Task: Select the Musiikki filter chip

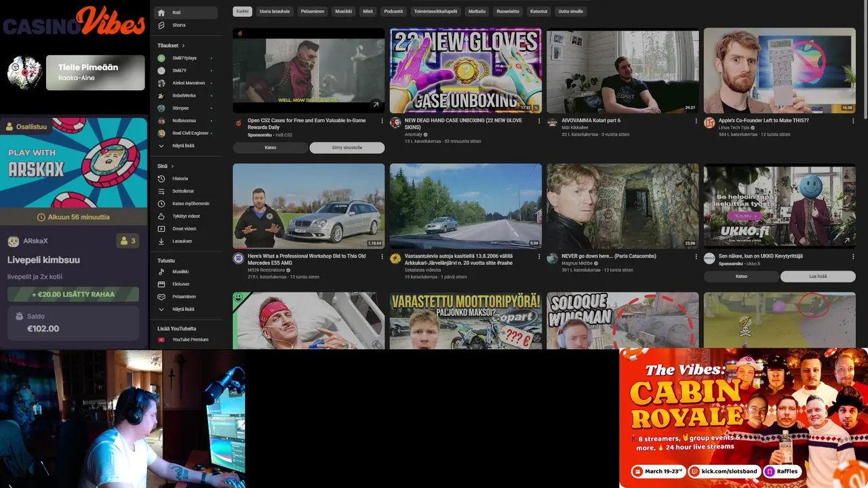Action: pos(344,12)
